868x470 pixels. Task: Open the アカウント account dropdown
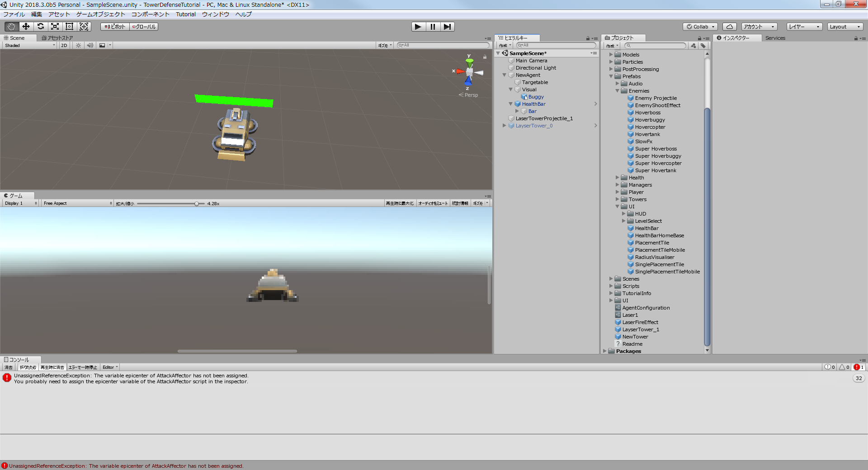[759, 27]
